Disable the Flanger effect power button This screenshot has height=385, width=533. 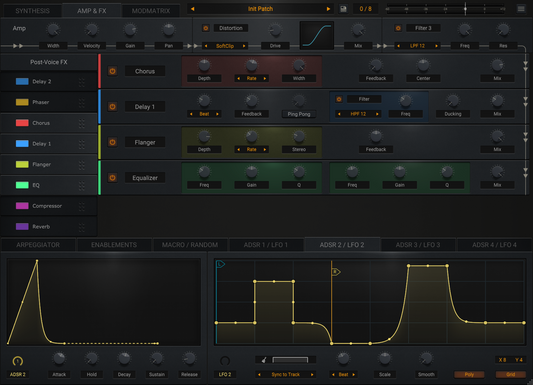[113, 142]
